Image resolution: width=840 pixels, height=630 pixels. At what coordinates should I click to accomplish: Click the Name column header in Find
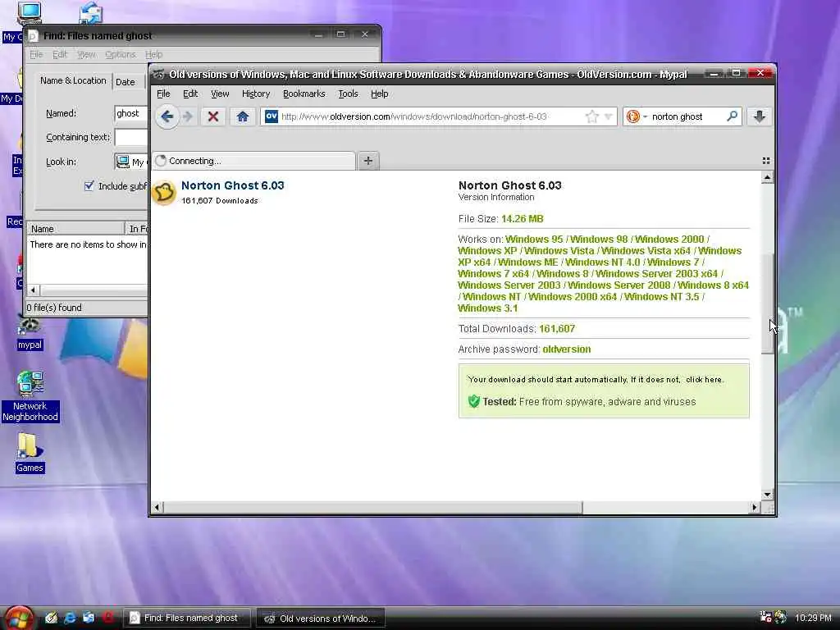click(75, 229)
